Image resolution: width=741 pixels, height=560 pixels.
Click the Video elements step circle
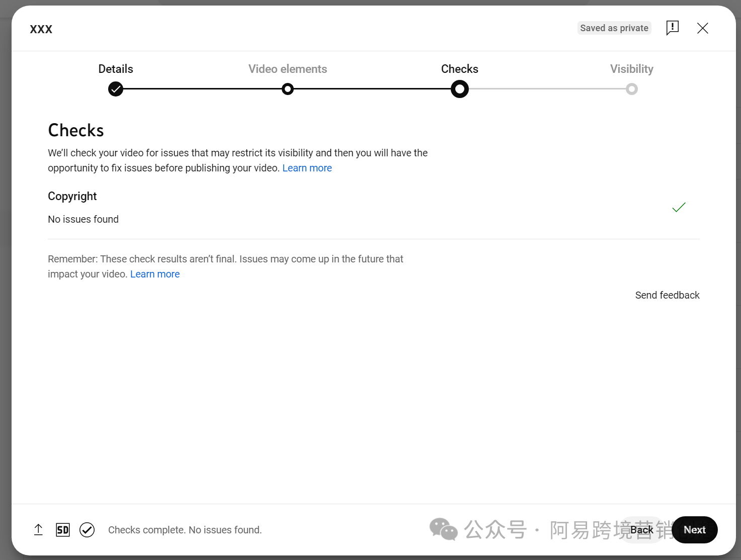288,89
